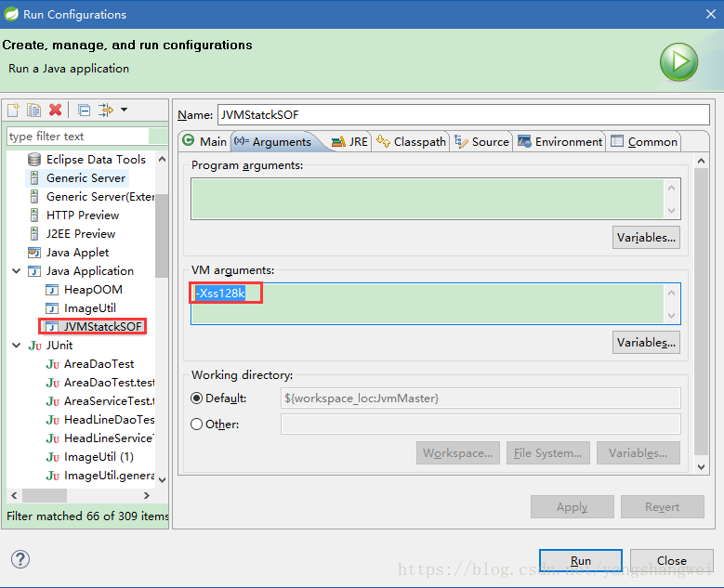The image size is (724, 588).
Task: Open the Help question mark icon
Action: (20, 558)
